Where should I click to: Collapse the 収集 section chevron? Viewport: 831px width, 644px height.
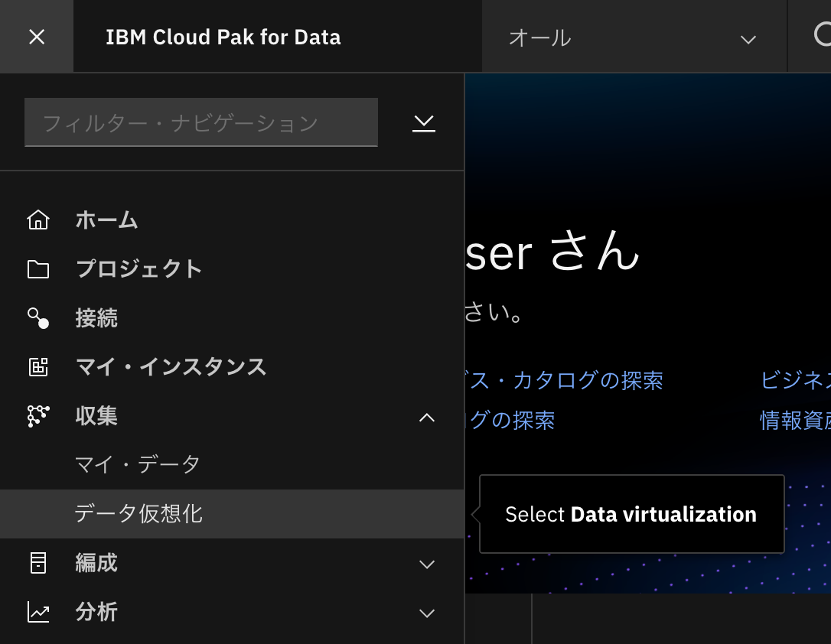(427, 418)
